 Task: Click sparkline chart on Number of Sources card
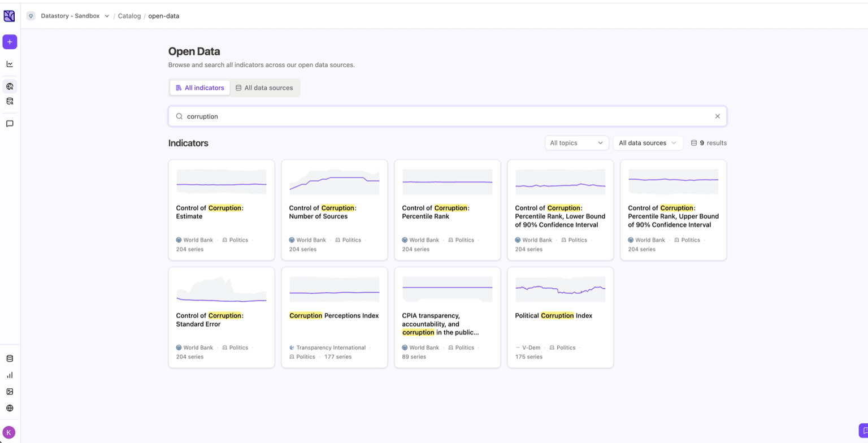pos(335,182)
